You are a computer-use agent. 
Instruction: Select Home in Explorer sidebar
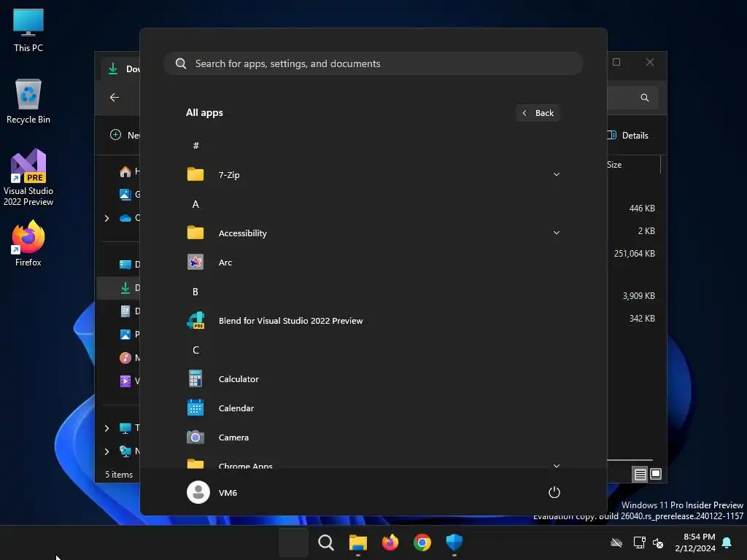click(130, 171)
